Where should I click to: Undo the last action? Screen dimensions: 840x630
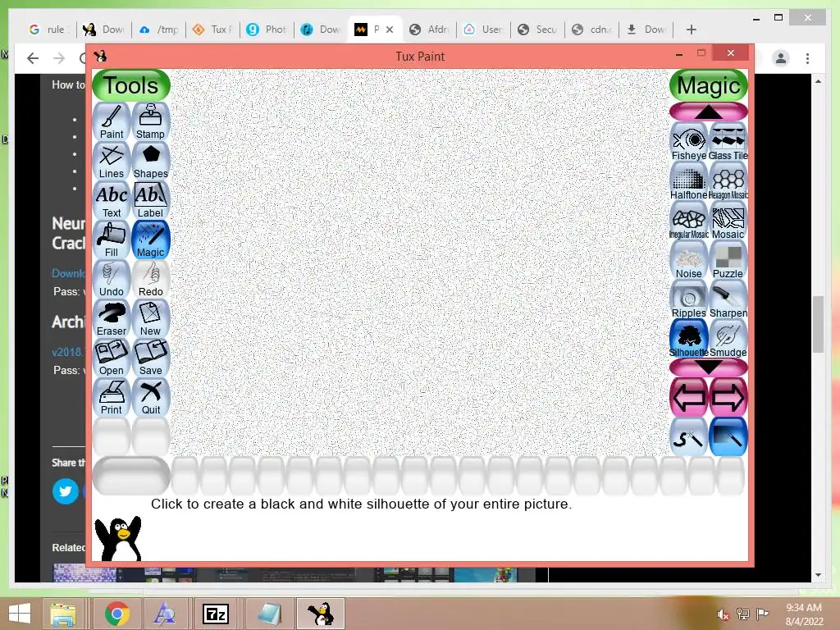pos(112,279)
